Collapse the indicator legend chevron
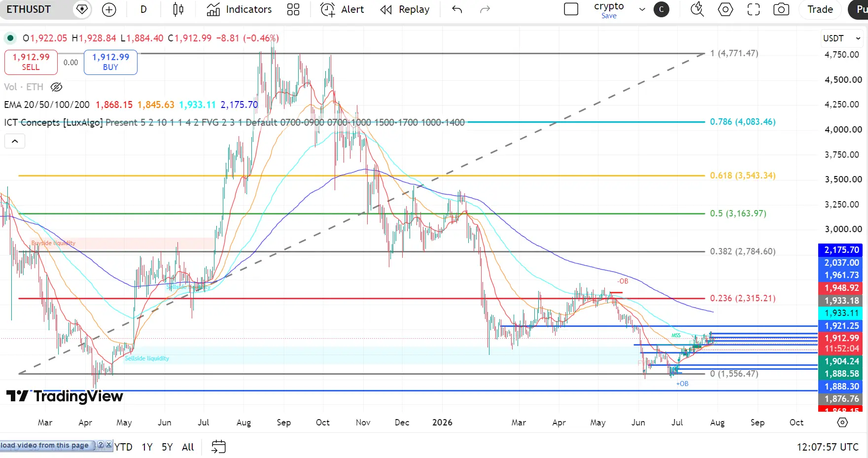The width and height of the screenshot is (868, 458). pos(15,141)
